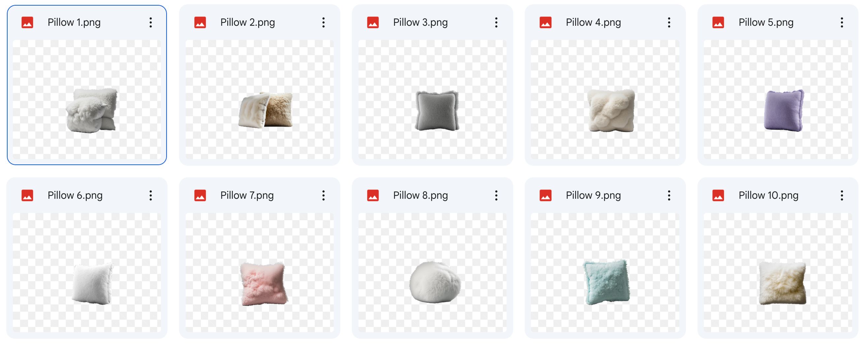Open more options for Pillow 4.png

pyautogui.click(x=669, y=22)
